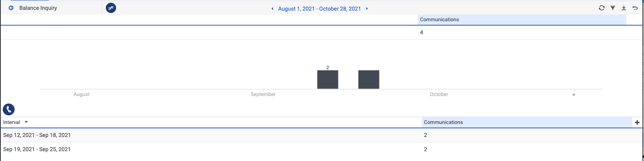Click the second dark chart bar
644x161 pixels.
pyautogui.click(x=369, y=80)
